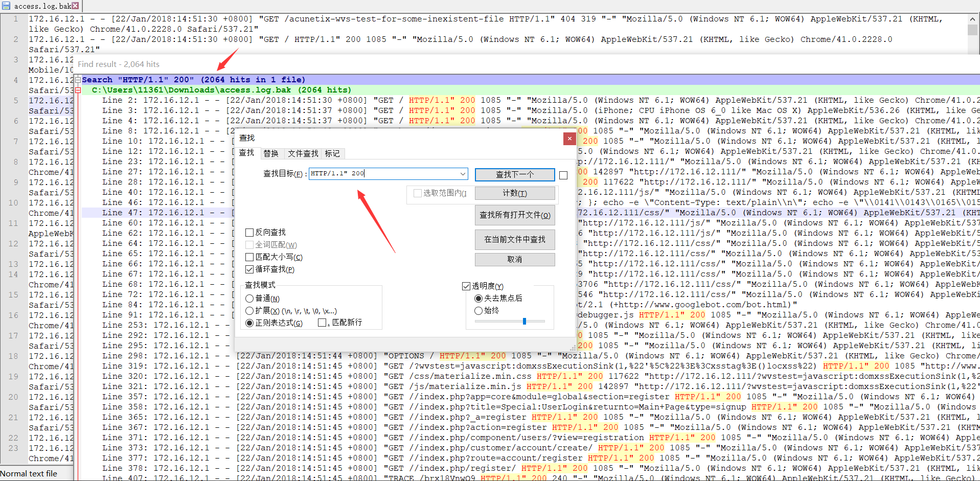Select the 普通 search mode radio button

click(249, 299)
